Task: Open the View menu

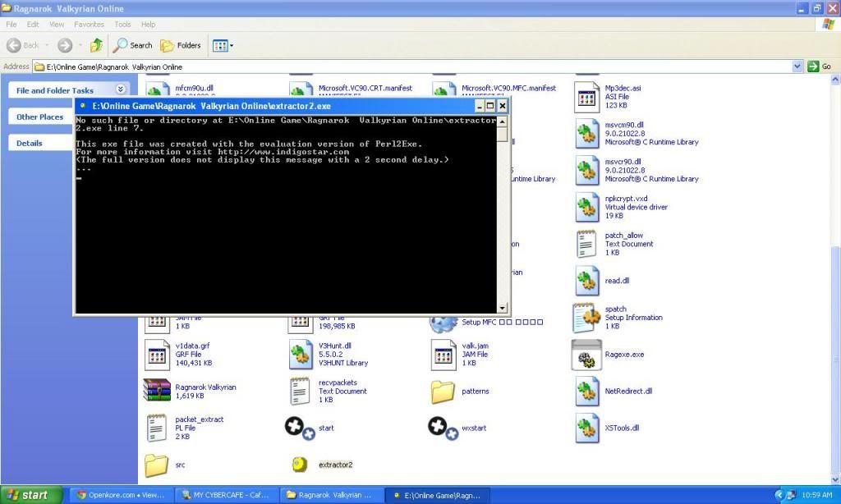Action: click(x=57, y=24)
